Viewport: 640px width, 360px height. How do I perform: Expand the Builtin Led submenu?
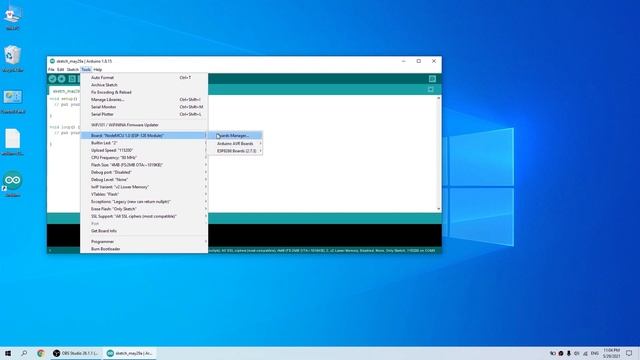(x=144, y=143)
